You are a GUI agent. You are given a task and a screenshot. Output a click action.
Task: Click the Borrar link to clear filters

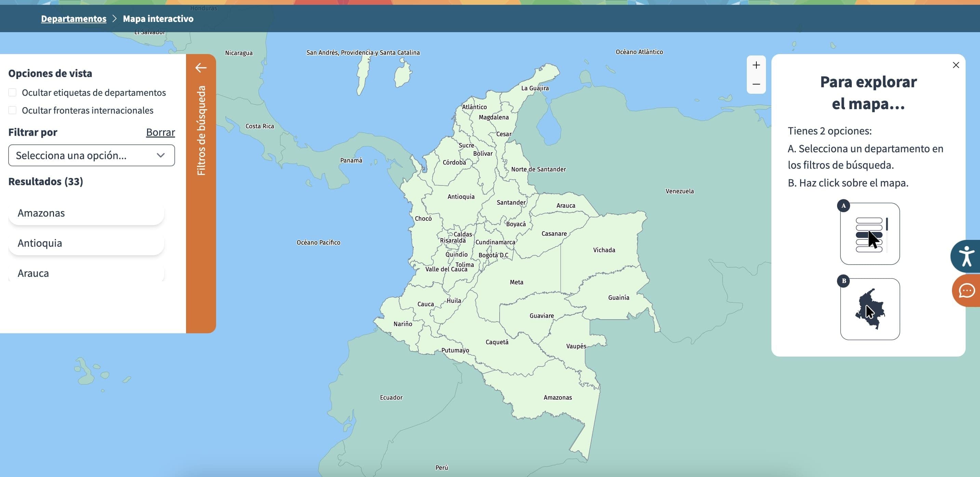(160, 132)
